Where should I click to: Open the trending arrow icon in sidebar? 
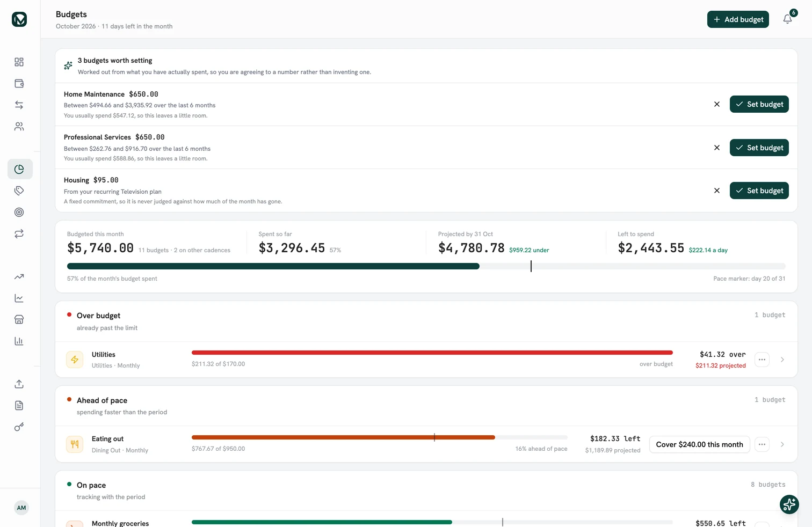tap(19, 277)
